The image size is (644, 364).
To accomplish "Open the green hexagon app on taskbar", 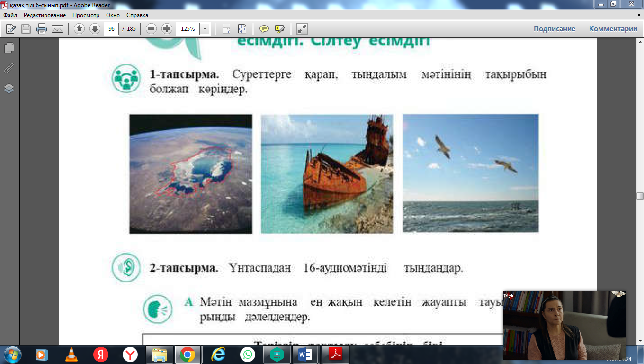I will 277,355.
